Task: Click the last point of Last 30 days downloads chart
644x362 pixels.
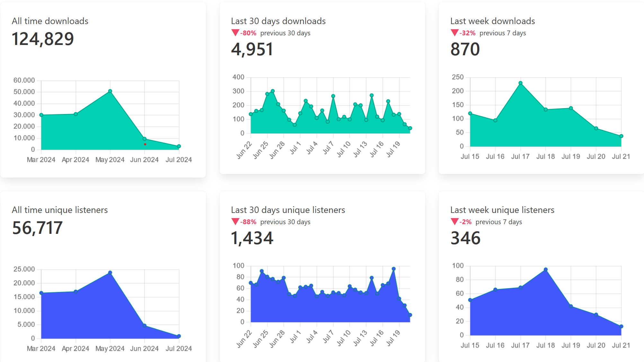Action: click(410, 128)
